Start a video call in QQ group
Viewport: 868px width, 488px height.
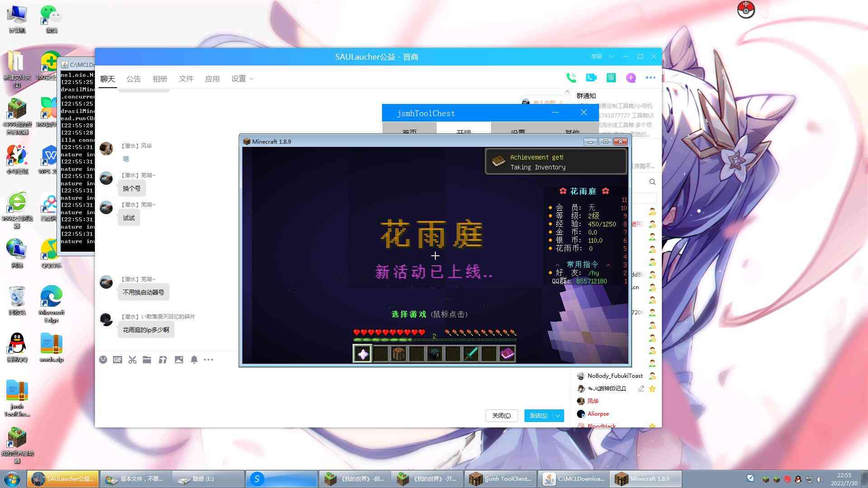[591, 78]
